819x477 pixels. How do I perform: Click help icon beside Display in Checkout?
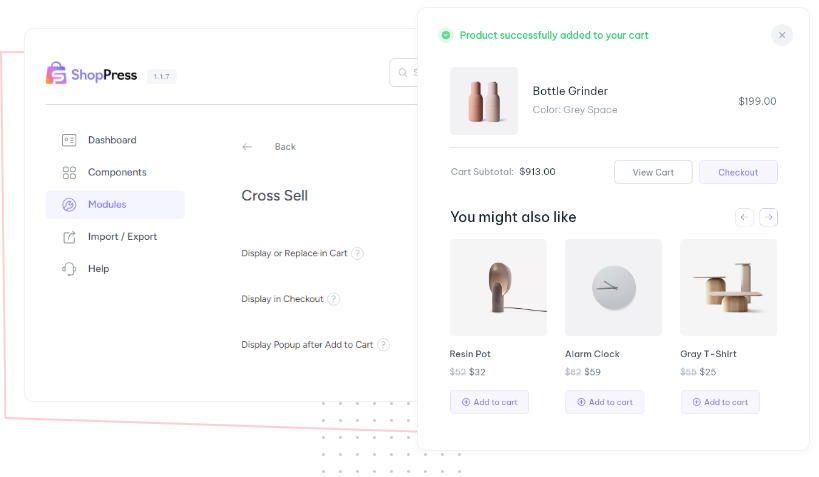pos(333,299)
